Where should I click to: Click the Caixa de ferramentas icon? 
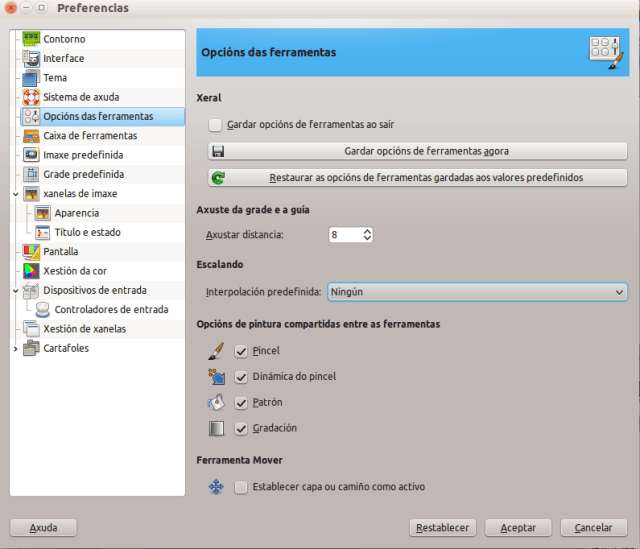[x=31, y=136]
